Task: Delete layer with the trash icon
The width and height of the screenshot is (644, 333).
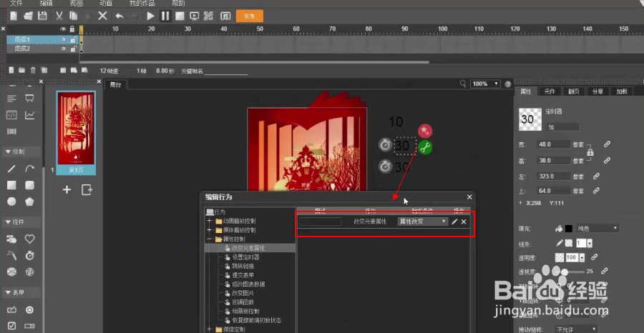Action: point(33,71)
